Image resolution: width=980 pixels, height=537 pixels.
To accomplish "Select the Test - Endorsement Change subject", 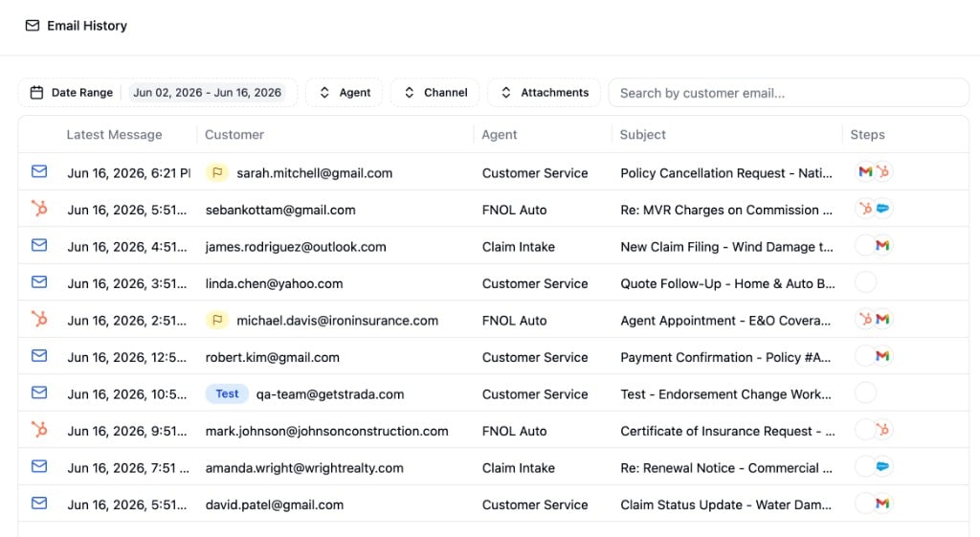I will tap(725, 394).
